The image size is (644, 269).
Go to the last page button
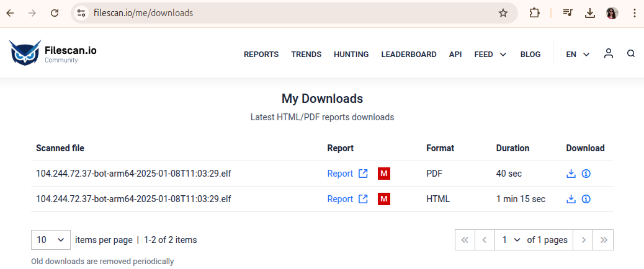(x=603, y=240)
